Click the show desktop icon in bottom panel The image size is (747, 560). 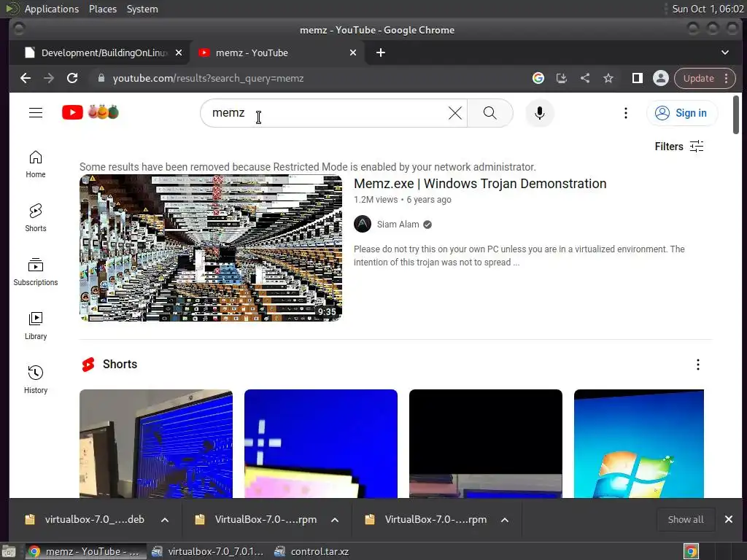pyautogui.click(x=9, y=551)
